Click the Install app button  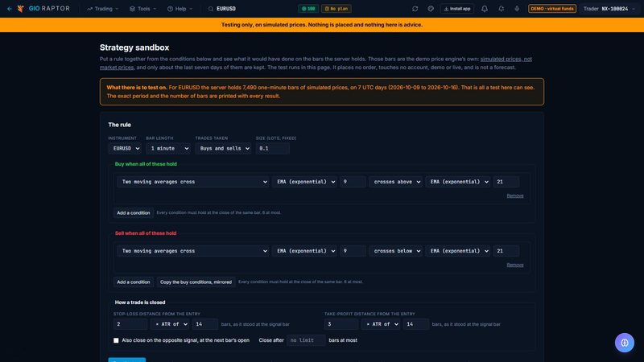point(456,9)
